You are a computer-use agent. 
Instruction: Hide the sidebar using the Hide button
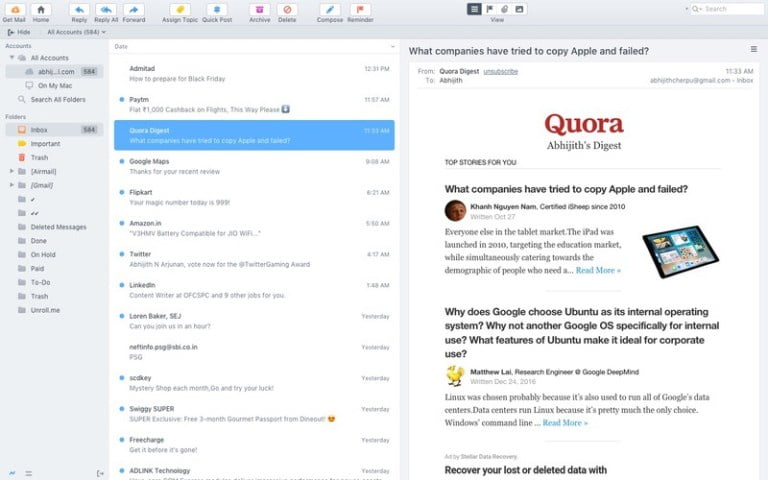(x=19, y=32)
